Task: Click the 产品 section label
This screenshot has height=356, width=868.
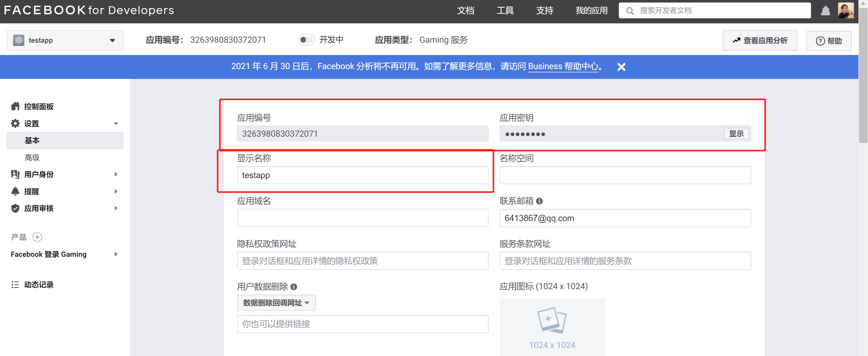Action: pos(19,237)
